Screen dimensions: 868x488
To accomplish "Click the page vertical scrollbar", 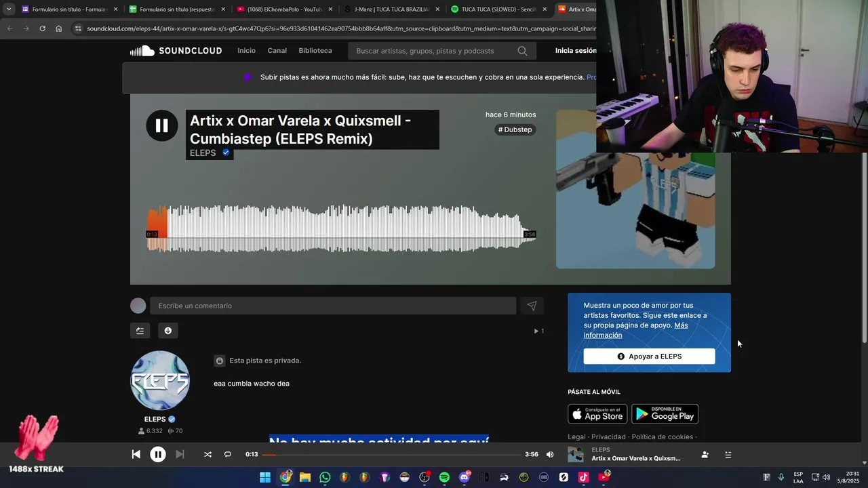I will coord(864,247).
